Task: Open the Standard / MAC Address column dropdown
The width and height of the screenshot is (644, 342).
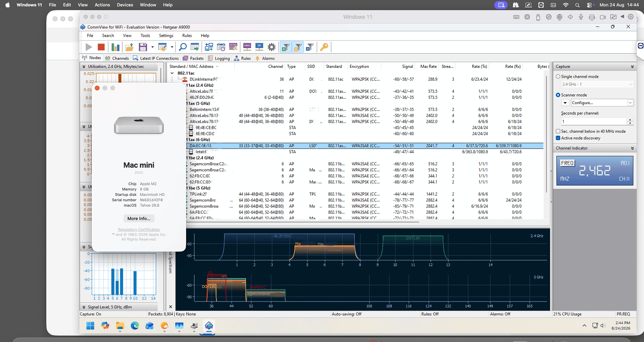Action: [217, 67]
